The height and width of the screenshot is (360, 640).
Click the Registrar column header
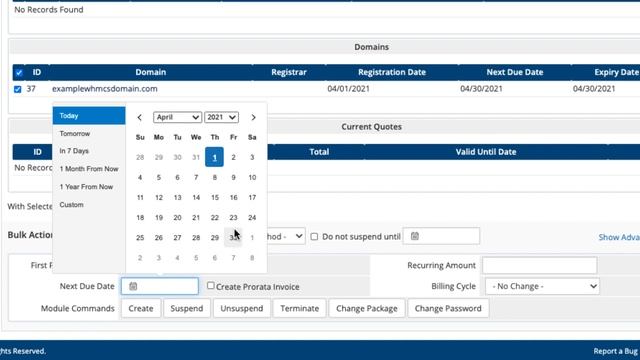coord(289,72)
